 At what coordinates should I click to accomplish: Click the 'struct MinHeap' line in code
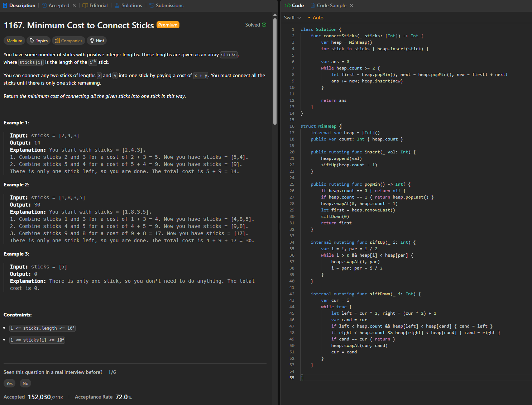point(321,126)
